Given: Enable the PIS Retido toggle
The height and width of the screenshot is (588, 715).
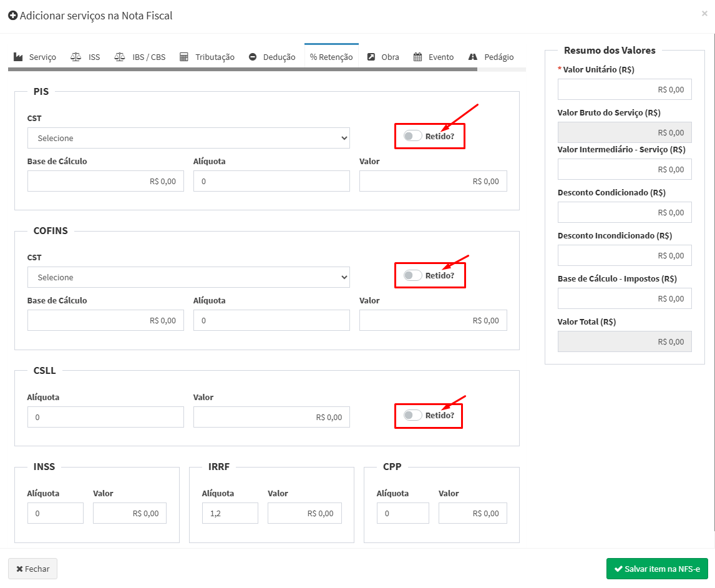Looking at the screenshot, I should 412,136.
